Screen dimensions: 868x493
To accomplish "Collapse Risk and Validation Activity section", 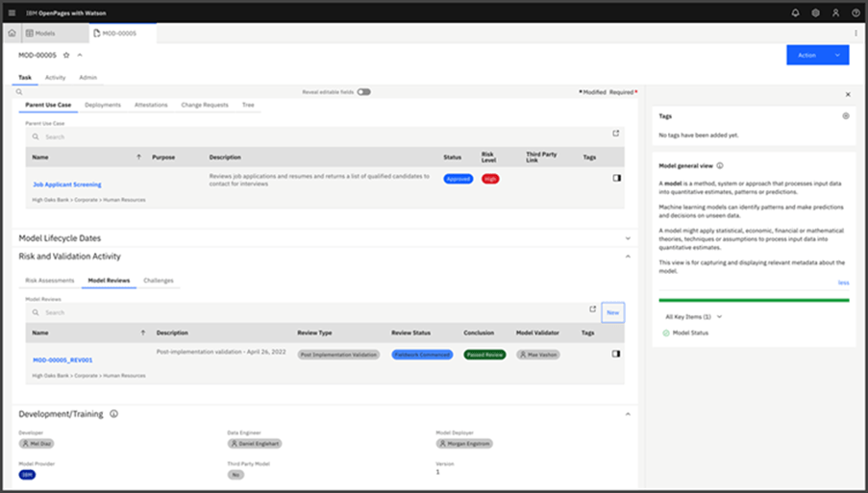I will click(628, 257).
